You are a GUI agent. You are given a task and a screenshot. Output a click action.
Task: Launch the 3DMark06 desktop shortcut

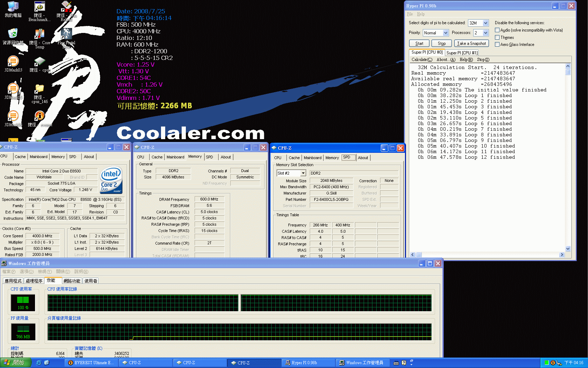click(13, 118)
